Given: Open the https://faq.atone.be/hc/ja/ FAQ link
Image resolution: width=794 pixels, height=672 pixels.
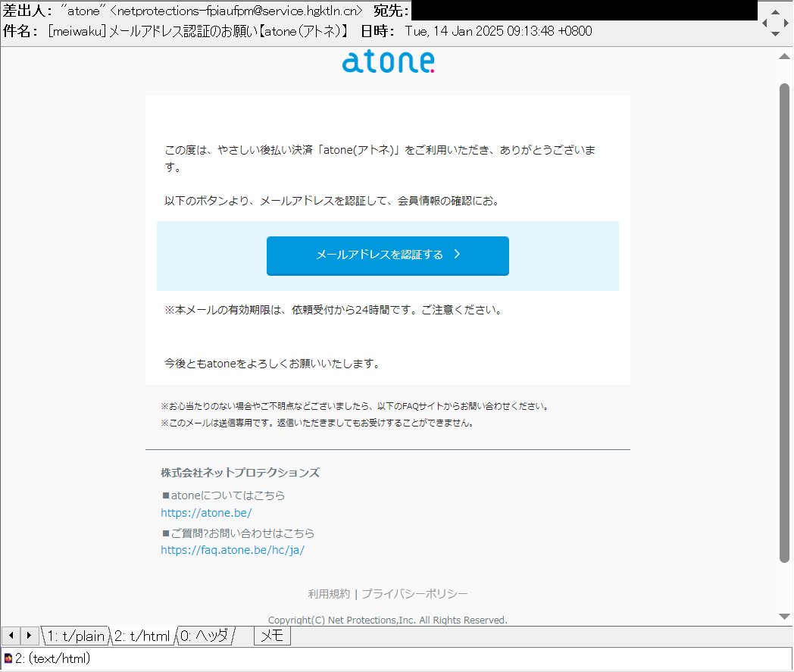Looking at the screenshot, I should pos(233,550).
